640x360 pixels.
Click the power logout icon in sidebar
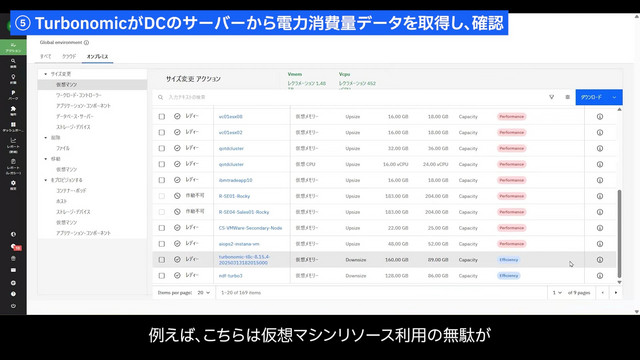pos(13,306)
